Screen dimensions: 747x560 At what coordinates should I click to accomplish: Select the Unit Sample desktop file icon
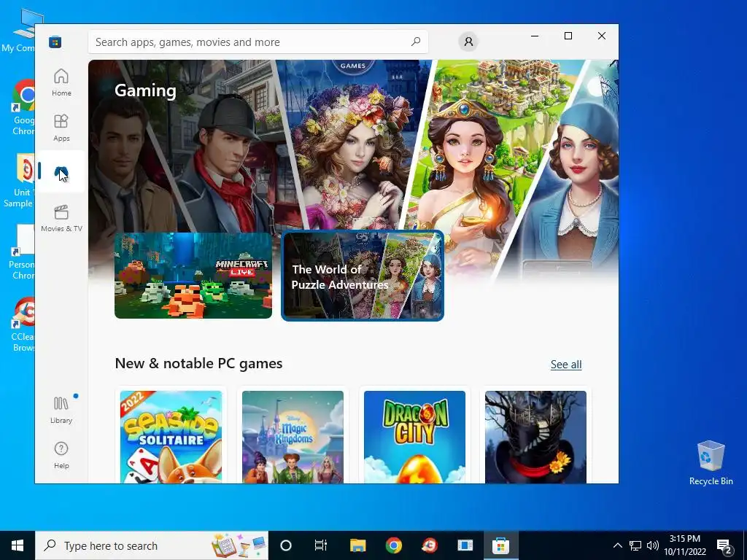pos(20,181)
